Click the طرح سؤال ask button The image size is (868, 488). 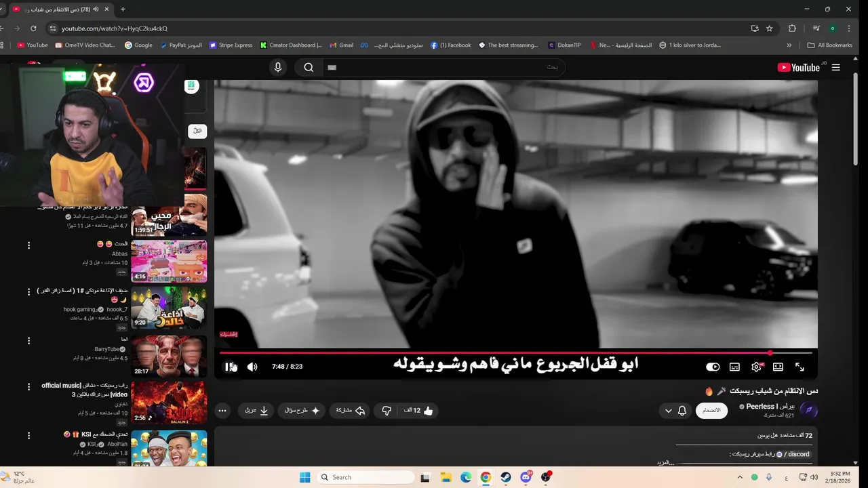(301, 410)
